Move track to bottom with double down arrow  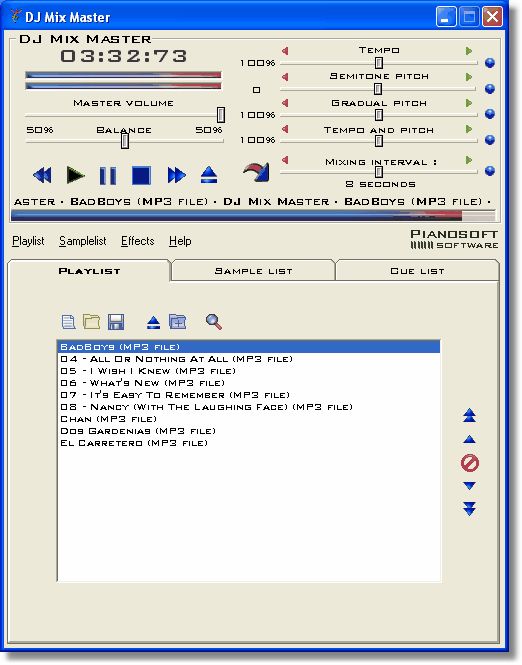(x=469, y=509)
